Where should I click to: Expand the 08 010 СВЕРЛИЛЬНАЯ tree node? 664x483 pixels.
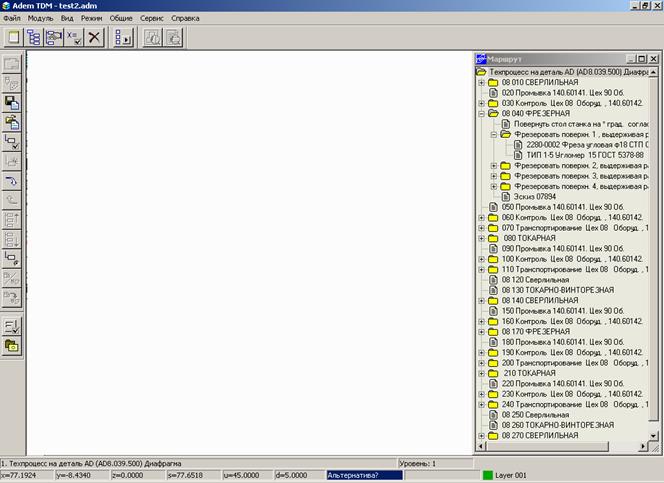pyautogui.click(x=482, y=82)
